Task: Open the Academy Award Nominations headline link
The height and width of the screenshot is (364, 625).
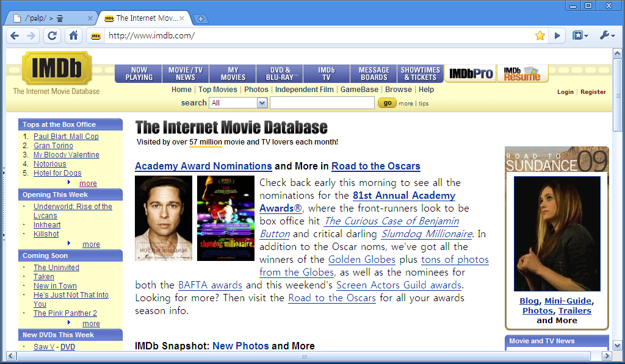Action: [203, 166]
